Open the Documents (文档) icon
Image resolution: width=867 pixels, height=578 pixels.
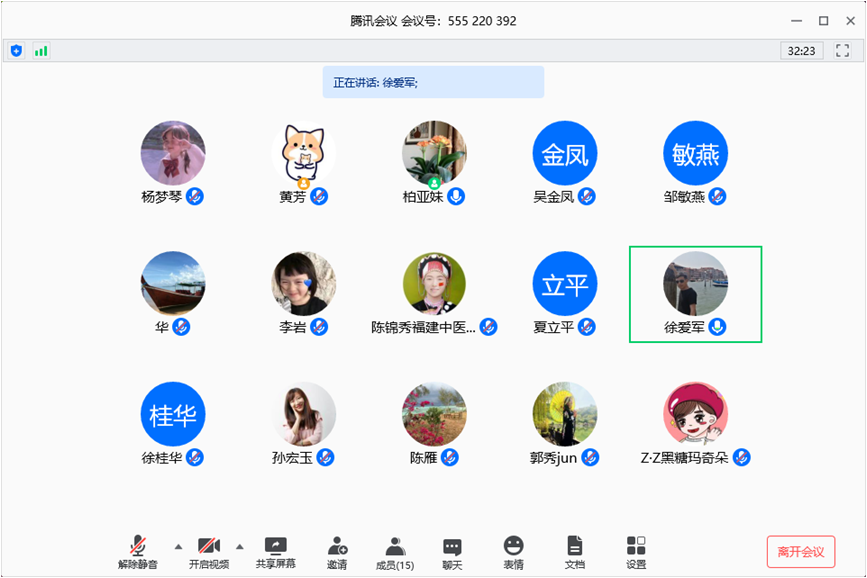point(574,546)
